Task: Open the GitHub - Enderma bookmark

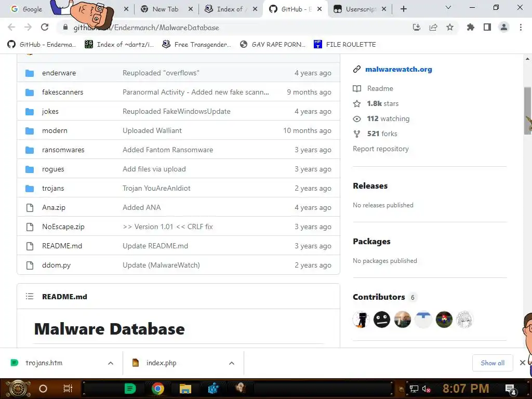Action: 42,45
